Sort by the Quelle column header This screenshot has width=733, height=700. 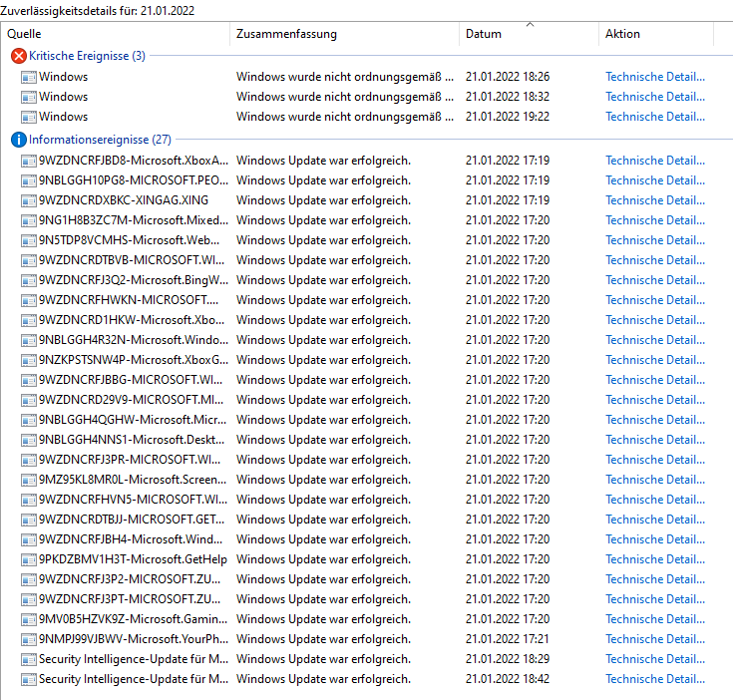pyautogui.click(x=115, y=34)
